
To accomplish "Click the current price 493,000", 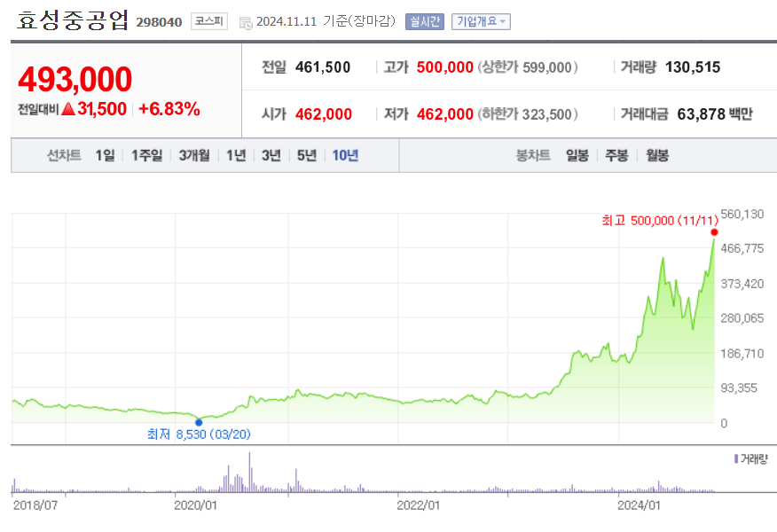I will pyautogui.click(x=75, y=79).
